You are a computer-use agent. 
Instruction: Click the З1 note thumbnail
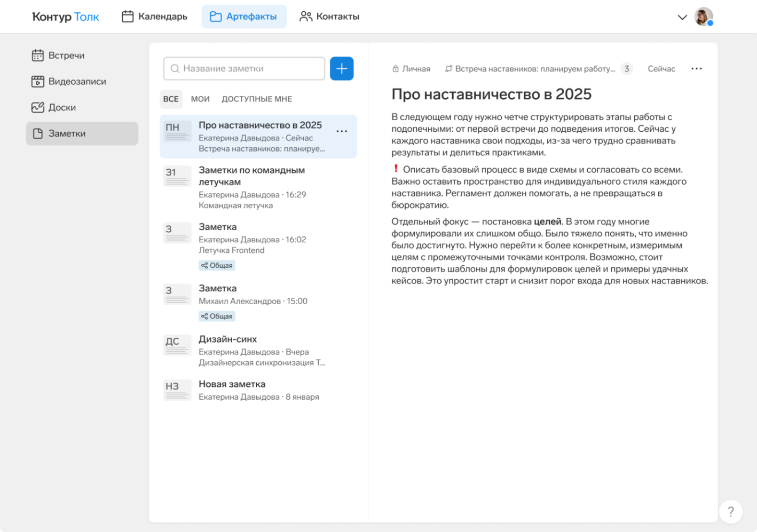click(x=177, y=176)
